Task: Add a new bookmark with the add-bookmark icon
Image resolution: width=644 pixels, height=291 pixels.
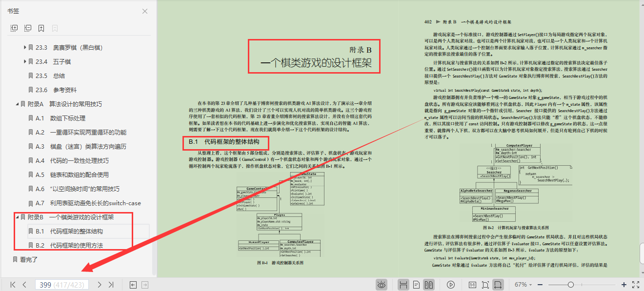Action: tap(41, 28)
